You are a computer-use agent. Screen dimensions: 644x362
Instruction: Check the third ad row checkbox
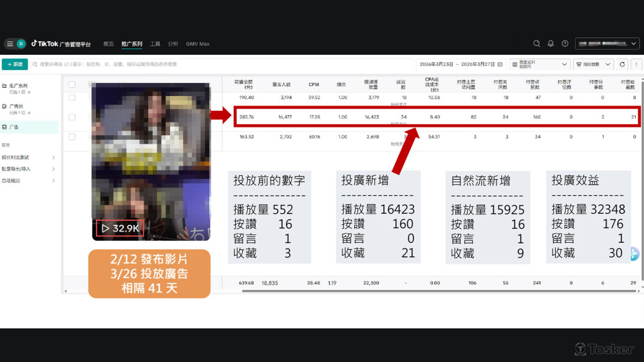click(72, 137)
